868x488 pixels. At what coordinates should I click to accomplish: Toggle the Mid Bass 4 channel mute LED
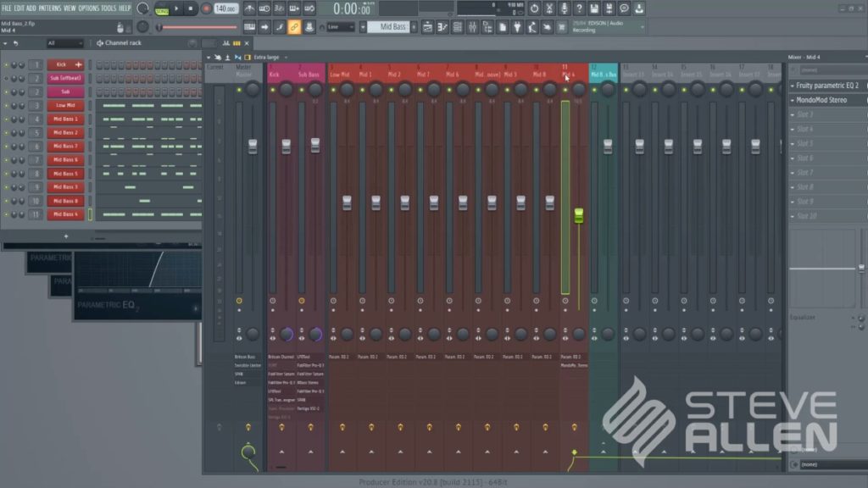point(6,214)
